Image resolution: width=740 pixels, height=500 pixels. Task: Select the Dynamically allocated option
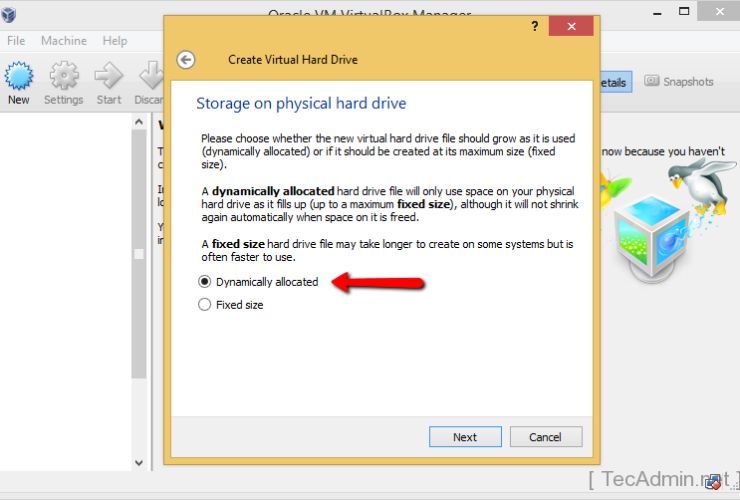click(206, 282)
